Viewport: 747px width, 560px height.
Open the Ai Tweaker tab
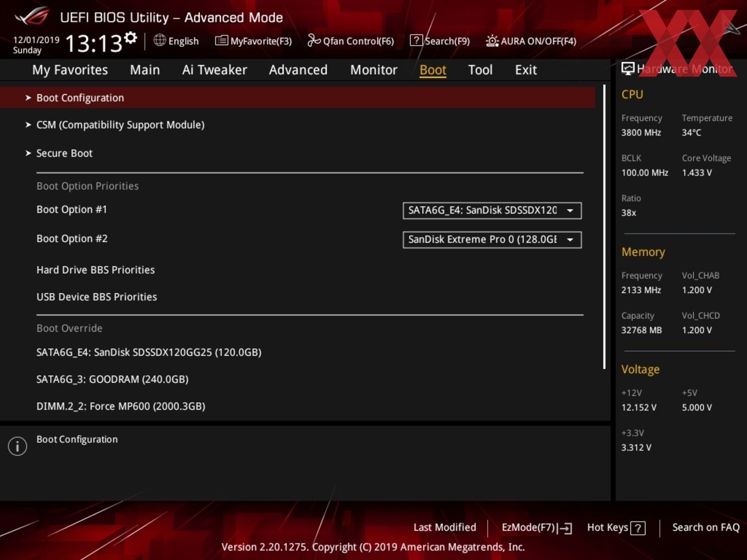[x=215, y=70]
